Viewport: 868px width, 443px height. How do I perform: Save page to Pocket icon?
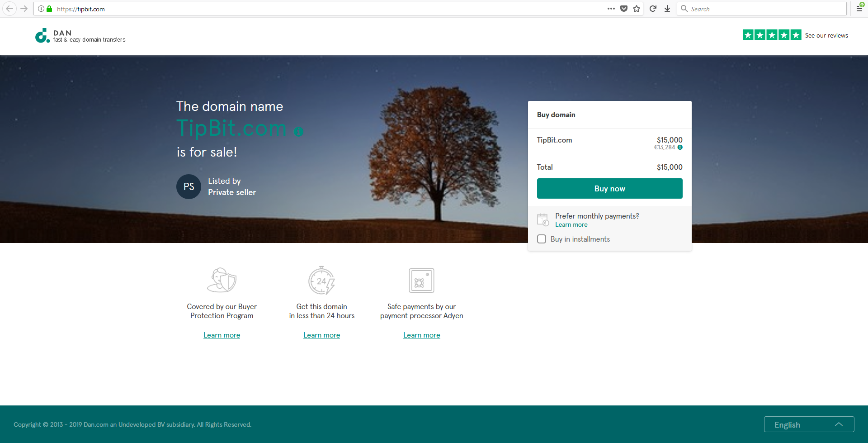[624, 9]
